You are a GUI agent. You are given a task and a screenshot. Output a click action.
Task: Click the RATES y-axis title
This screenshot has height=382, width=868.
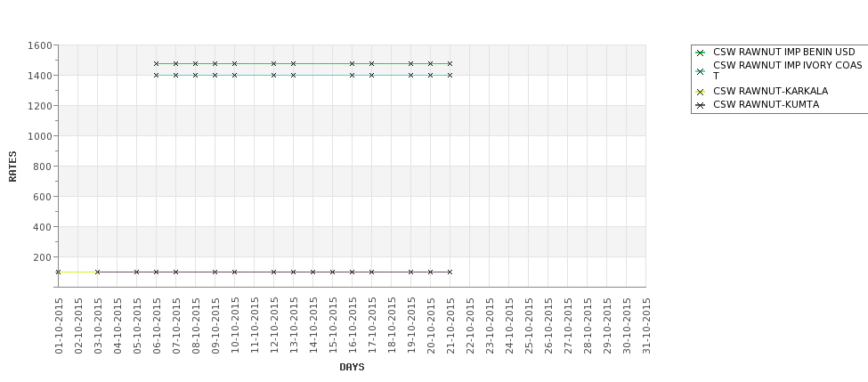(x=12, y=167)
